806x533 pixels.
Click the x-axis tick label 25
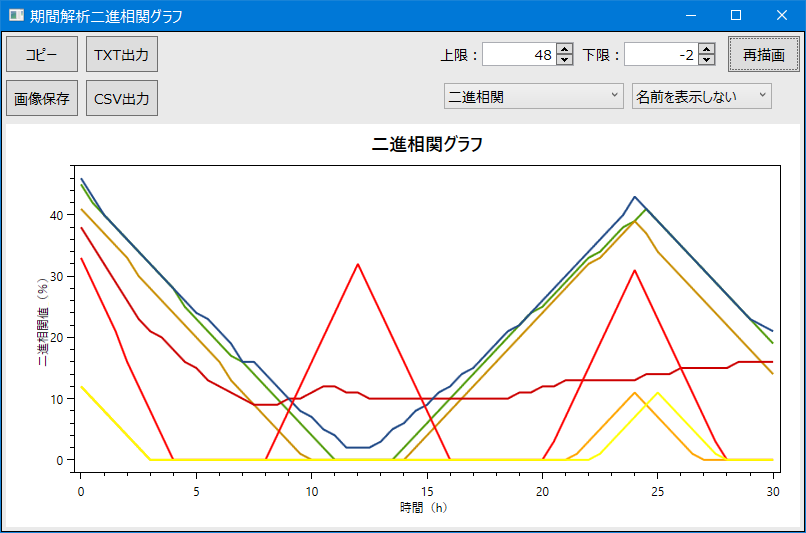click(x=658, y=492)
